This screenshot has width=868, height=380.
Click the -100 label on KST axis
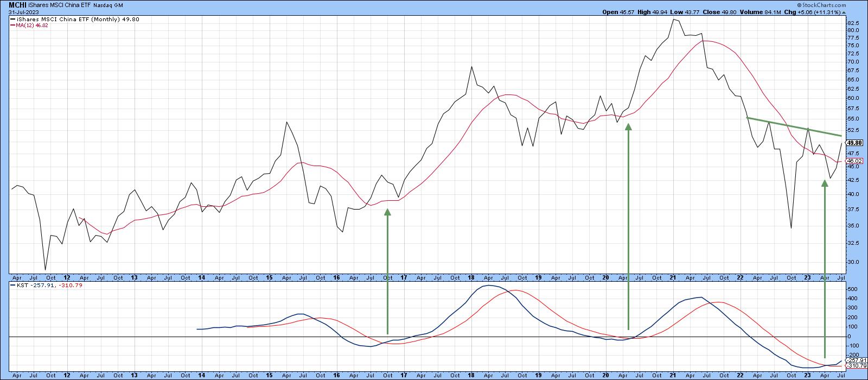pyautogui.click(x=853, y=346)
